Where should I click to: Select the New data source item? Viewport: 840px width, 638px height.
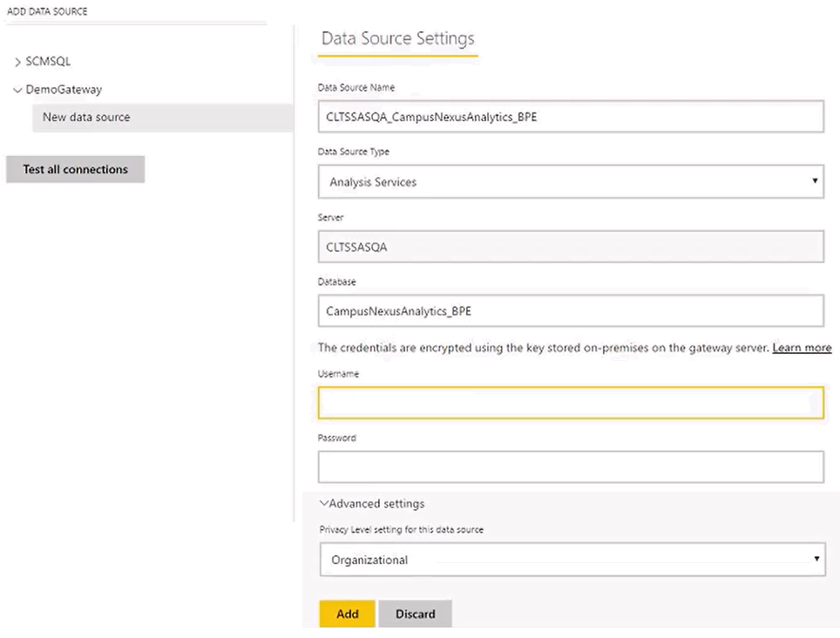[x=86, y=117]
